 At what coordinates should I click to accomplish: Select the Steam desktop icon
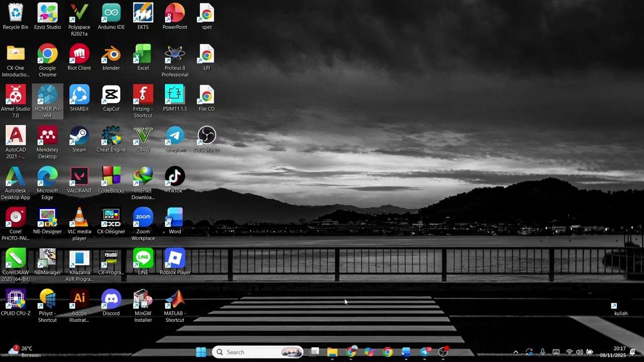[x=79, y=139]
